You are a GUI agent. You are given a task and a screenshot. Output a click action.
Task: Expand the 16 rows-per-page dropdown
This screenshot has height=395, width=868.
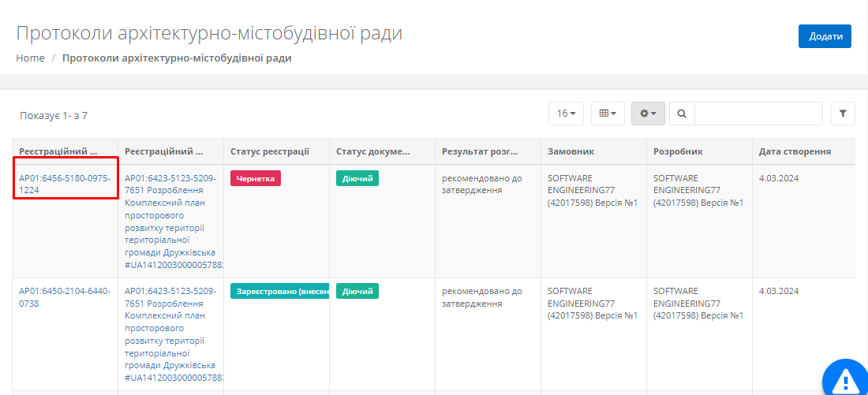coord(566,114)
